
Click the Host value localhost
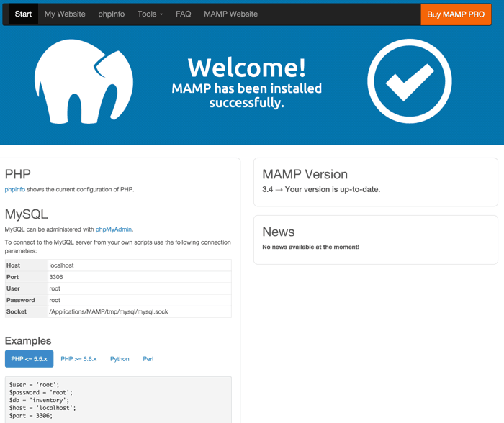click(x=61, y=265)
